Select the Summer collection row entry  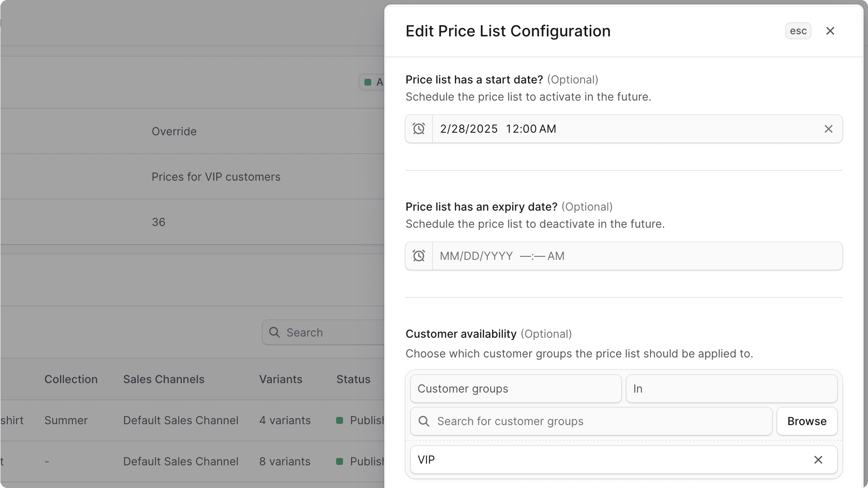pyautogui.click(x=66, y=420)
